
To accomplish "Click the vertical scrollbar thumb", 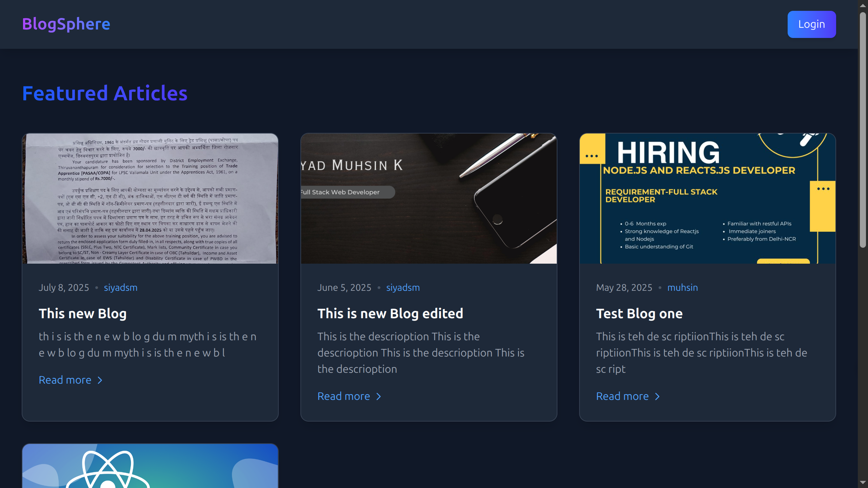I will (x=863, y=130).
